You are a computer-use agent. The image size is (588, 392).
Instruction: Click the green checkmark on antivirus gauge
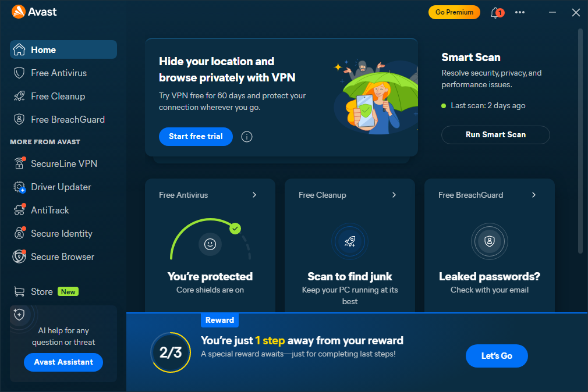click(235, 228)
